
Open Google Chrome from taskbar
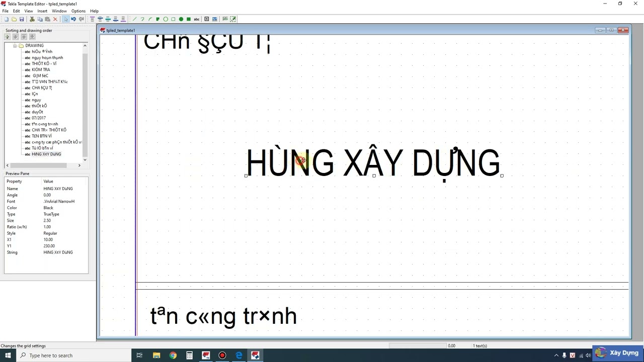click(173, 355)
